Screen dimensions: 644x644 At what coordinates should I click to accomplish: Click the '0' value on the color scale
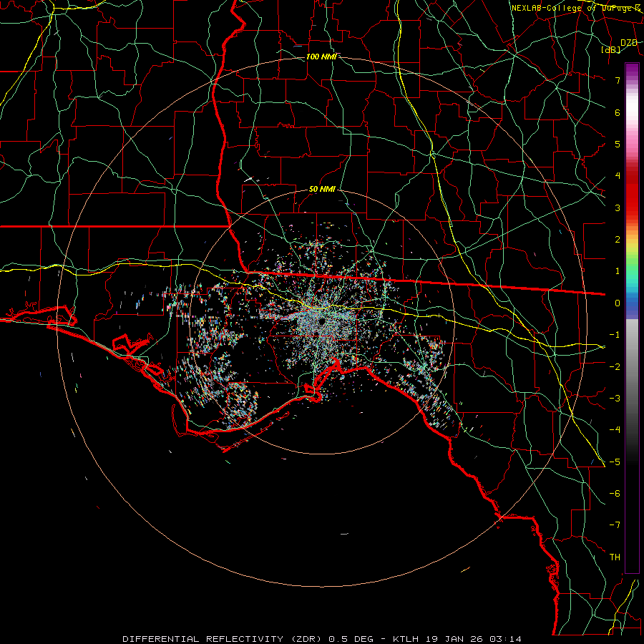click(618, 303)
